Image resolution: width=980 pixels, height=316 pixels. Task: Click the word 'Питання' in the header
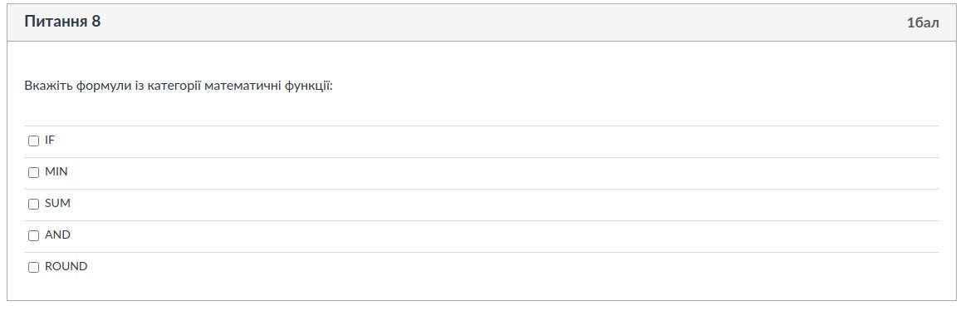click(x=56, y=22)
